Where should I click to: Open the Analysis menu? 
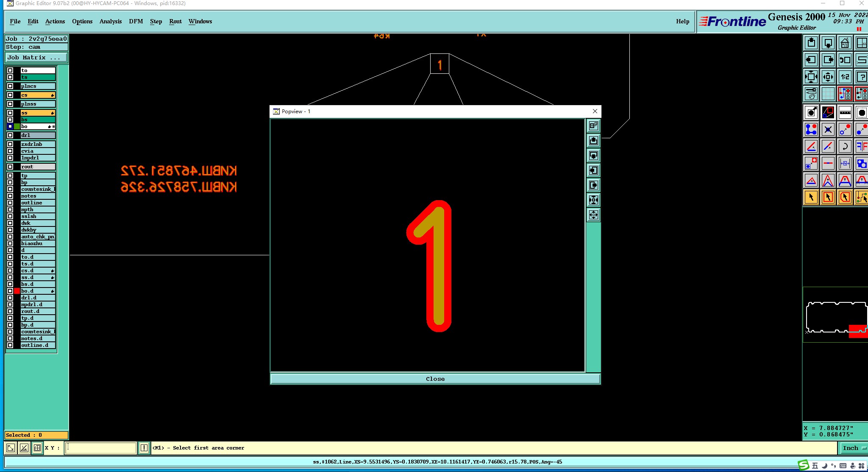tap(110, 21)
